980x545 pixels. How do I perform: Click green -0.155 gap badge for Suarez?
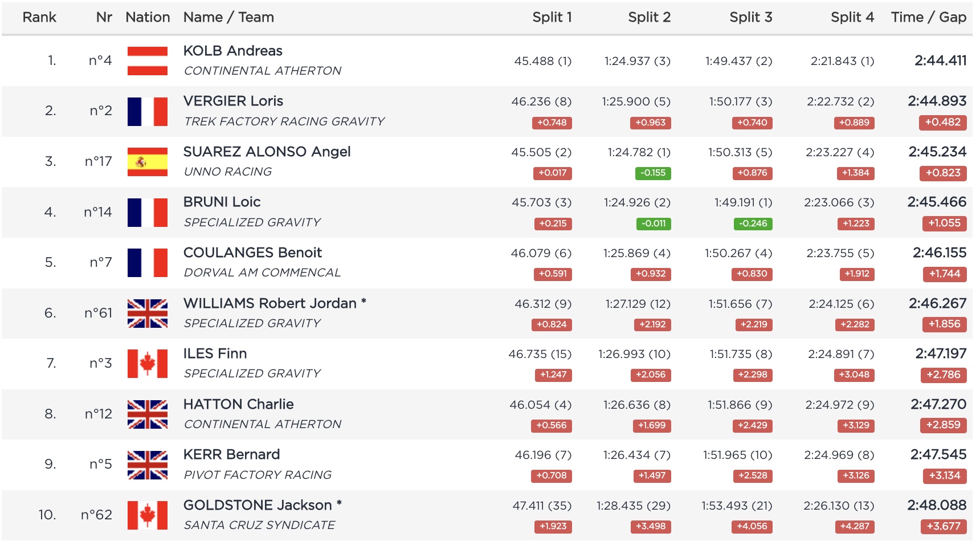coord(652,173)
